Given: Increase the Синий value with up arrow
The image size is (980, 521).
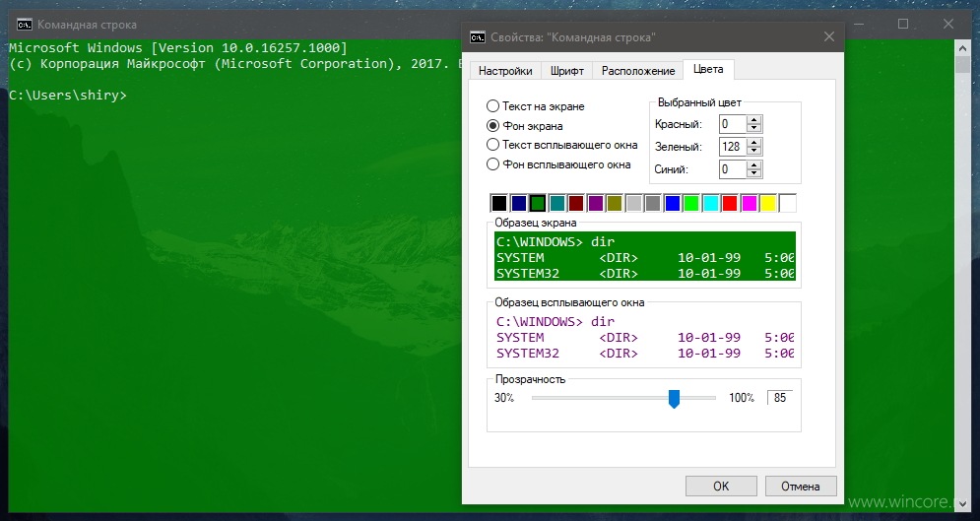Looking at the screenshot, I should pos(753,164).
